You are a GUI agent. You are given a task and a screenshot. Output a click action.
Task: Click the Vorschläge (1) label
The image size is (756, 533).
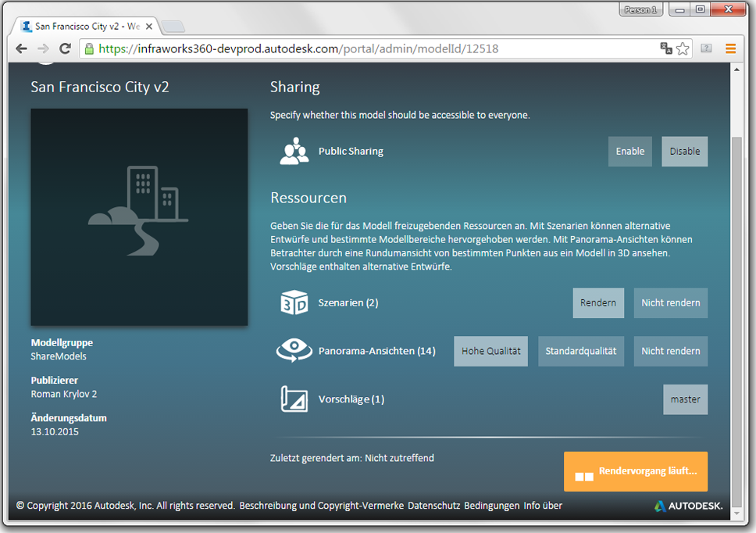351,399
